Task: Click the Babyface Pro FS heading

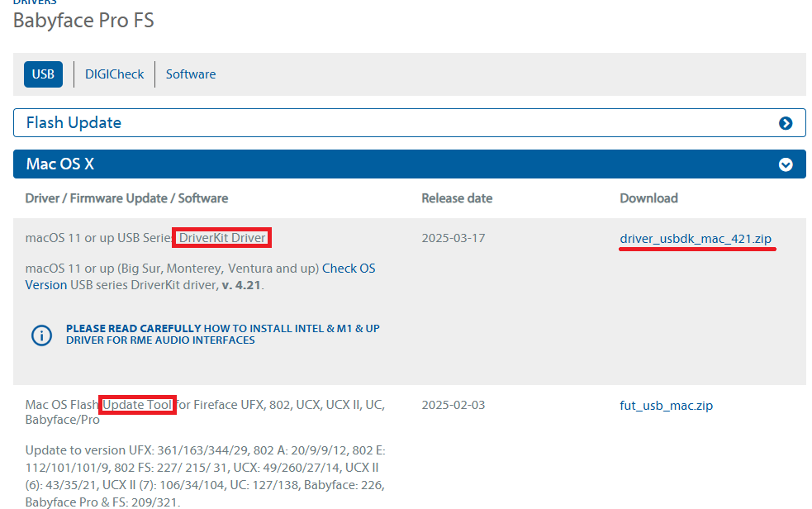Action: [83, 21]
